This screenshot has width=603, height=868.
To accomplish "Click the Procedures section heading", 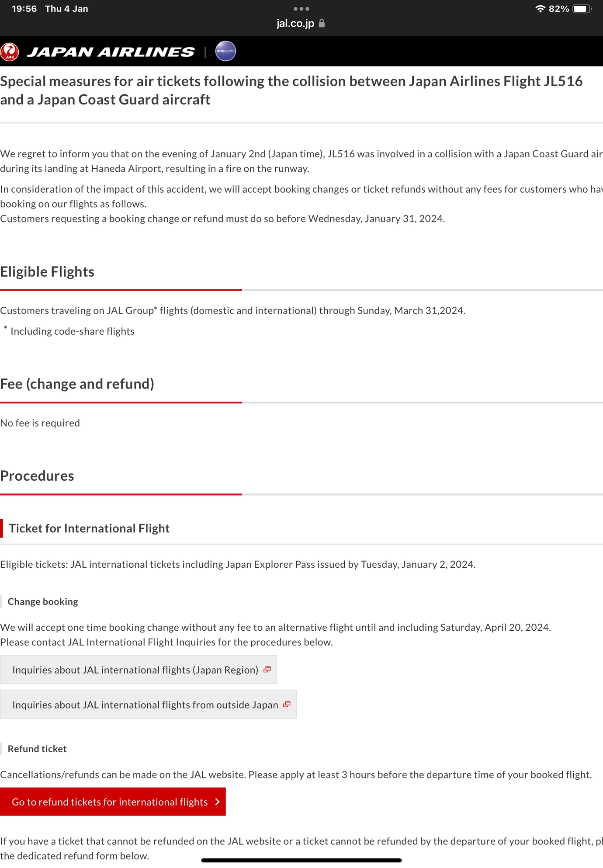I will point(37,476).
